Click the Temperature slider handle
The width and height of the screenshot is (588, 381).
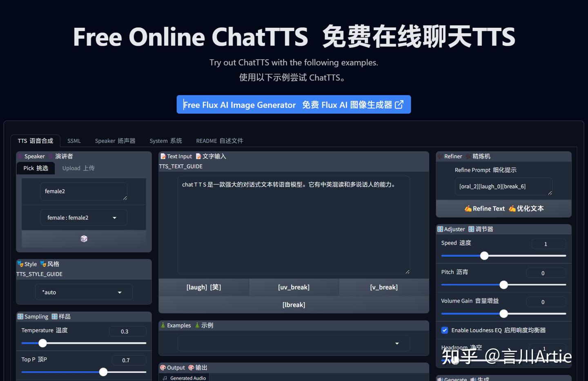tap(42, 343)
